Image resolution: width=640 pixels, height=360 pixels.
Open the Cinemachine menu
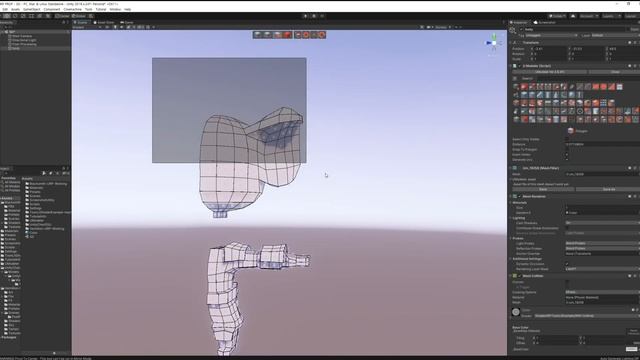(73, 9)
